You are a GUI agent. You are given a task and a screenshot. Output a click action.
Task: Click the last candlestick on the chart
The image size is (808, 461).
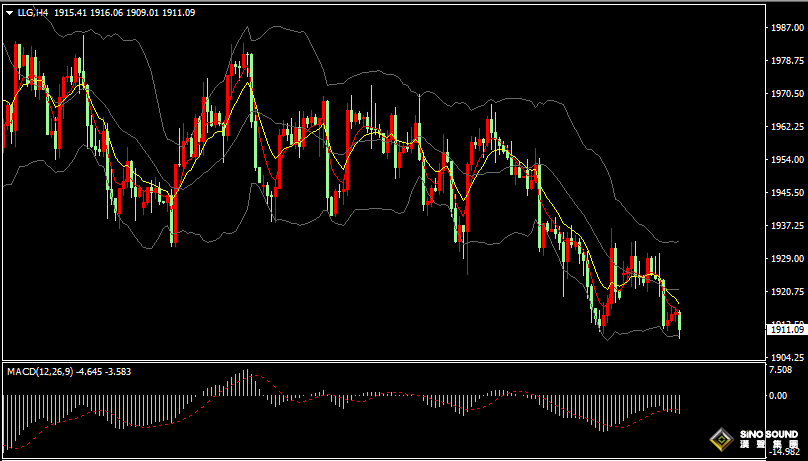click(x=679, y=324)
